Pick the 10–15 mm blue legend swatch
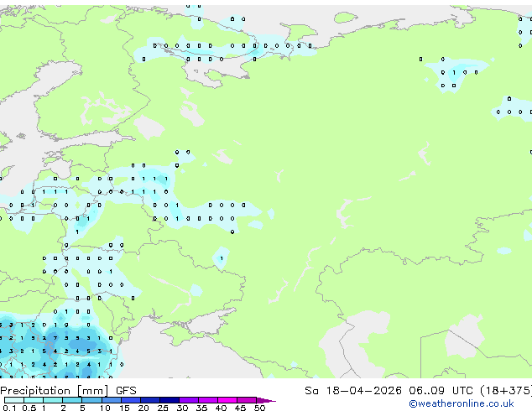Image resolution: width=532 pixels, height=411 pixels. (112, 400)
